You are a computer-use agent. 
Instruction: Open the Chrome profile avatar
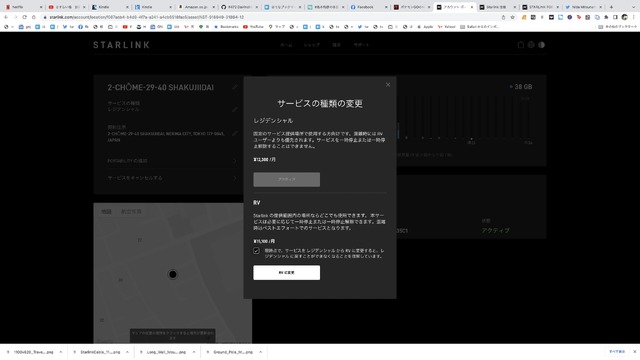[x=624, y=17]
